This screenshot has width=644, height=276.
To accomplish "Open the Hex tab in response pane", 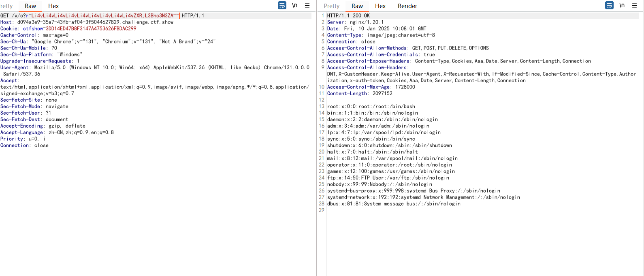I will (x=380, y=6).
